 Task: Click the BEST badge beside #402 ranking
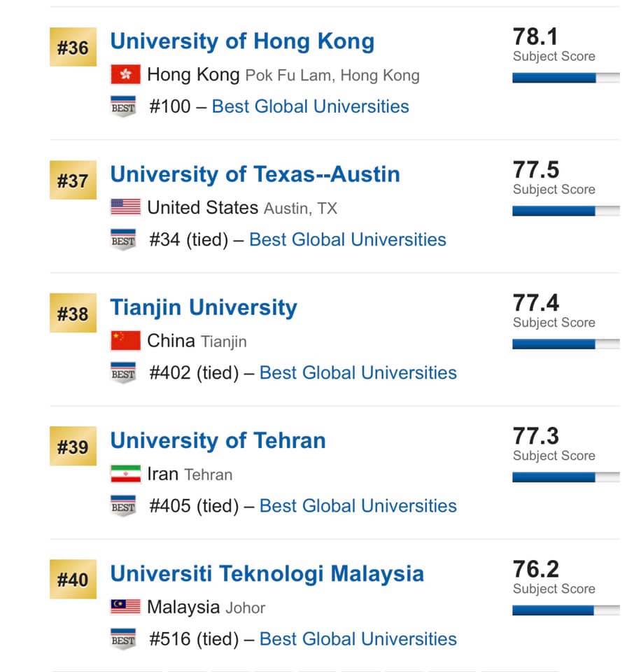(x=123, y=372)
